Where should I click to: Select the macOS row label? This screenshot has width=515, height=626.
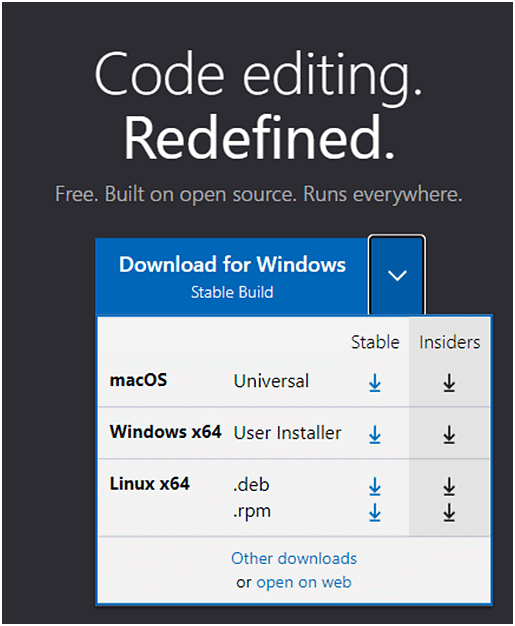pyautogui.click(x=138, y=380)
